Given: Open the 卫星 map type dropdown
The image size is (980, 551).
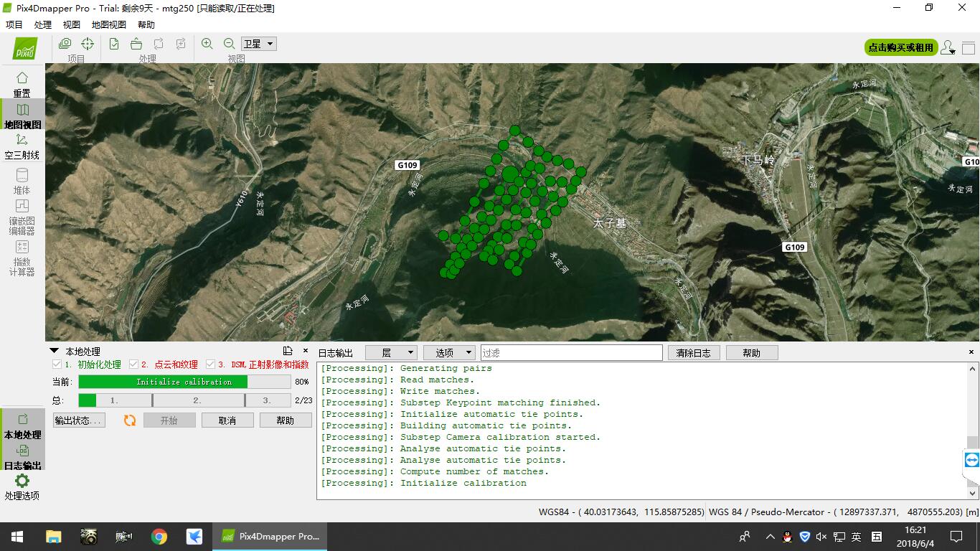Looking at the screenshot, I should coord(259,44).
